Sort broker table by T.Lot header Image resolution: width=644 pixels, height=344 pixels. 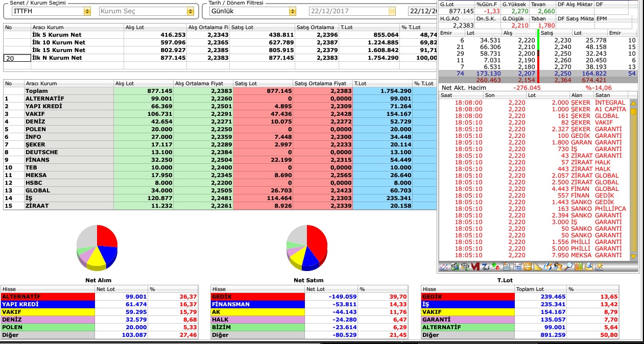coord(383,83)
